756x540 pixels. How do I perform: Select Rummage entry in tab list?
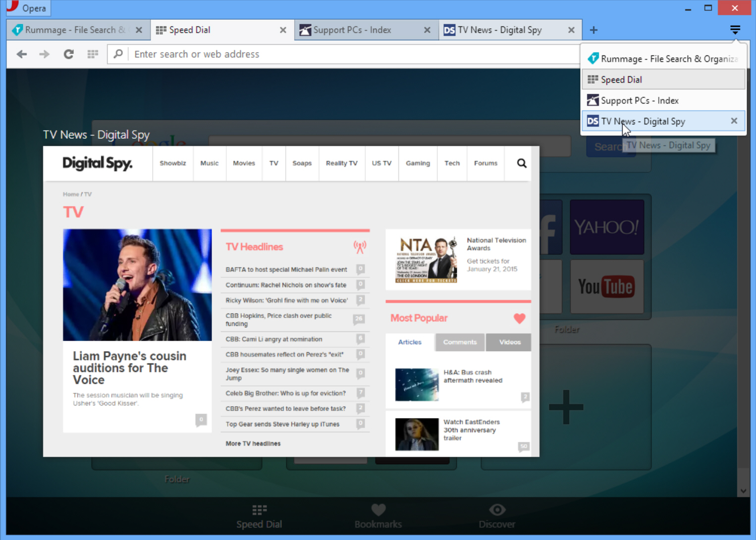pyautogui.click(x=663, y=59)
